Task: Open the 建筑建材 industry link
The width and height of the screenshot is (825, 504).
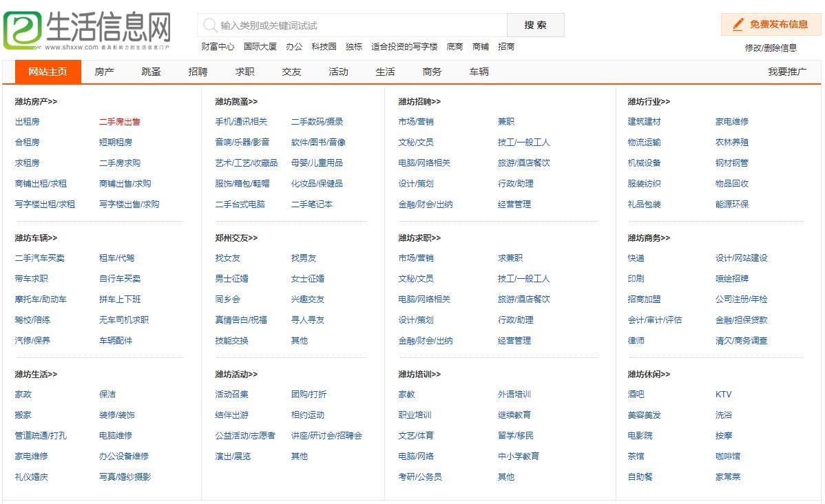Action: 644,122
